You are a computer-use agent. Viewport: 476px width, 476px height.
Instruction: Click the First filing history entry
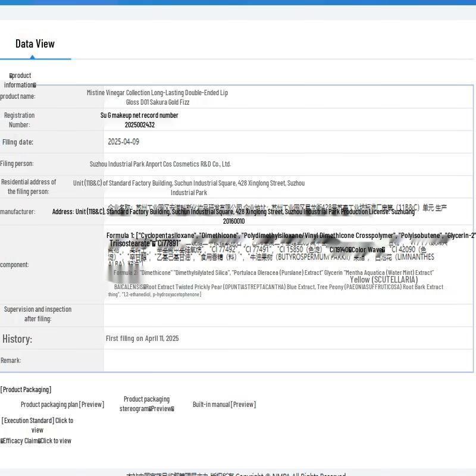pyautogui.click(x=142, y=339)
